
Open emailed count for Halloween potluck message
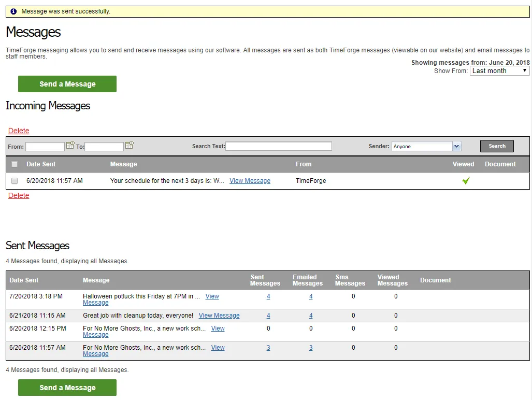311,296
